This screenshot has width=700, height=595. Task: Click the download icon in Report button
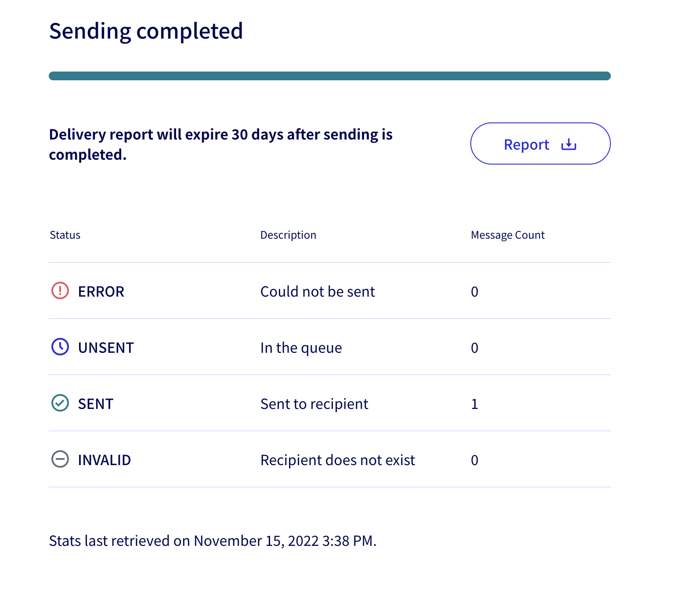tap(569, 144)
